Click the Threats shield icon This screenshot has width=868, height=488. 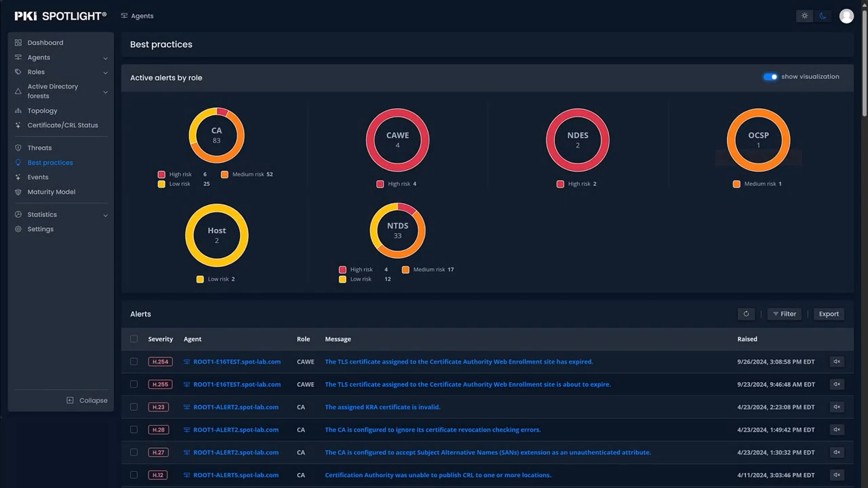[18, 147]
